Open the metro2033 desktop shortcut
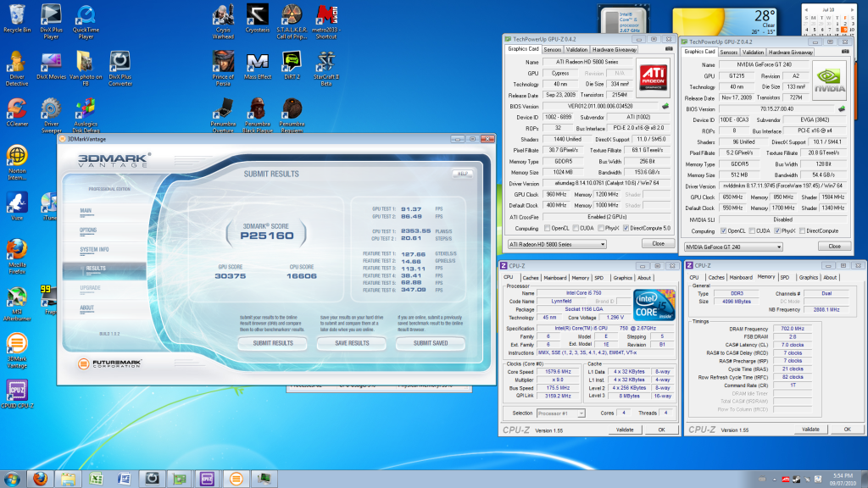This screenshot has width=868, height=488. pos(326,22)
